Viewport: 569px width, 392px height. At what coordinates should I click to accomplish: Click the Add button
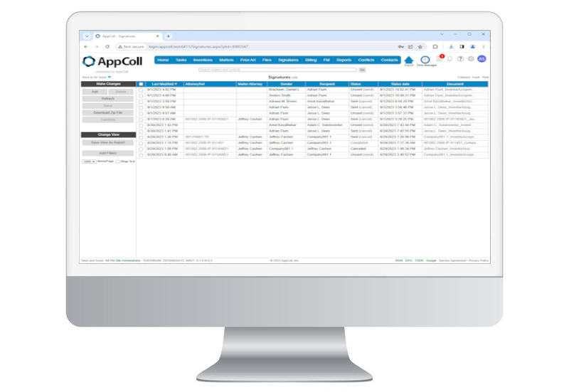pyautogui.click(x=95, y=92)
